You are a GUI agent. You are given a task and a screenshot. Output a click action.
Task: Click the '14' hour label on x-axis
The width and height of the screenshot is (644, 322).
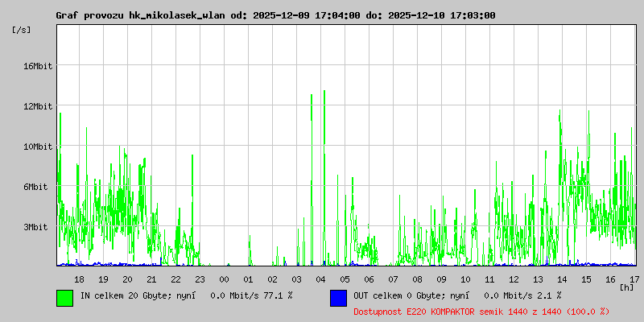click(x=562, y=279)
